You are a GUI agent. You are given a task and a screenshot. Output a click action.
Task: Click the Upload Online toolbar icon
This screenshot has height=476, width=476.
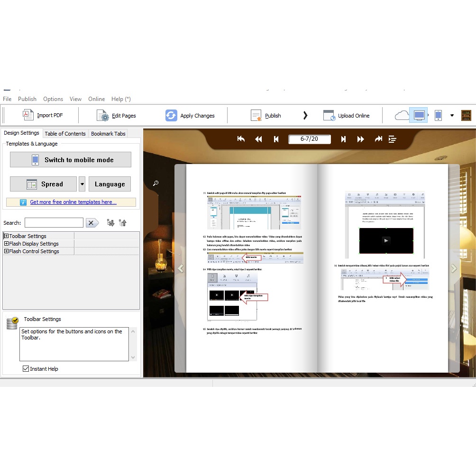tap(329, 115)
